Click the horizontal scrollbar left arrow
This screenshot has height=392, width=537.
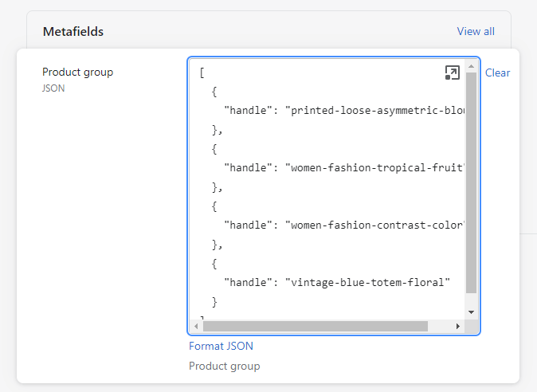[x=197, y=326]
